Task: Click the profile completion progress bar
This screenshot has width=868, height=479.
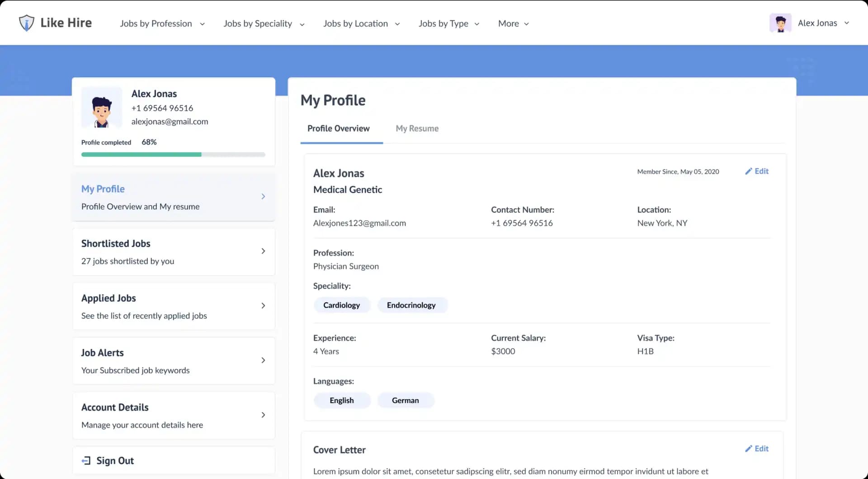Action: [x=173, y=155]
